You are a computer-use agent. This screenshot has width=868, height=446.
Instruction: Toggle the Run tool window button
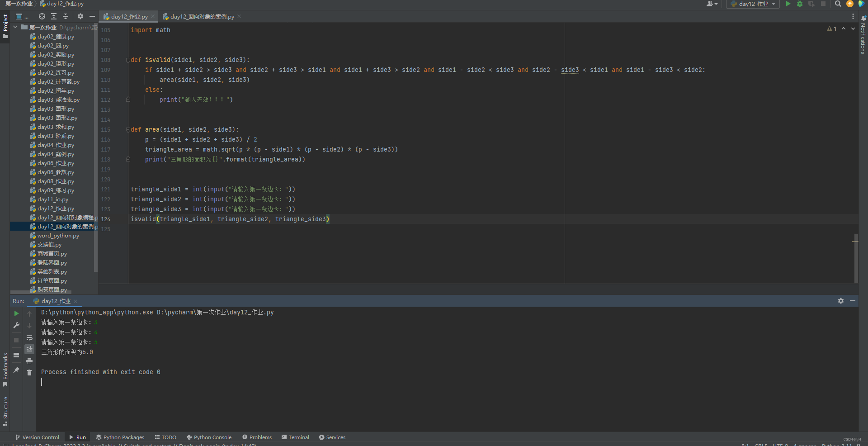pyautogui.click(x=77, y=437)
